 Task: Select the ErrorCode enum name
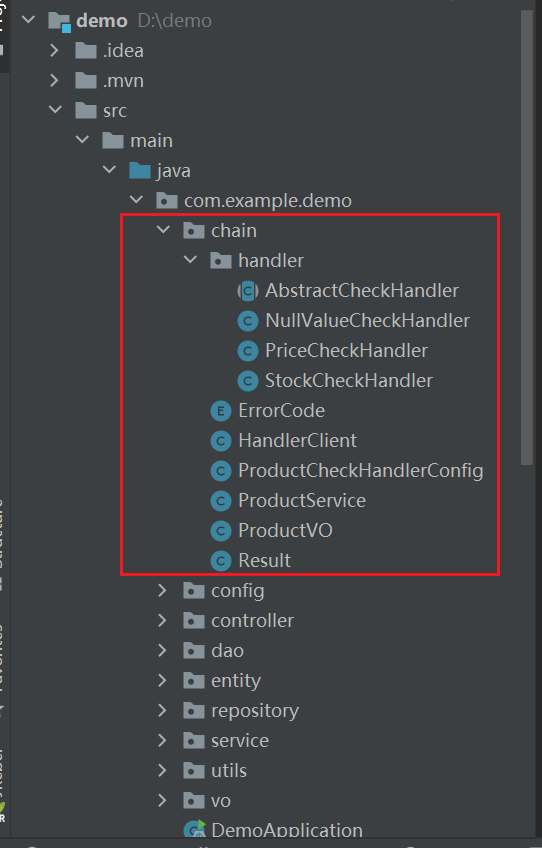tap(281, 410)
